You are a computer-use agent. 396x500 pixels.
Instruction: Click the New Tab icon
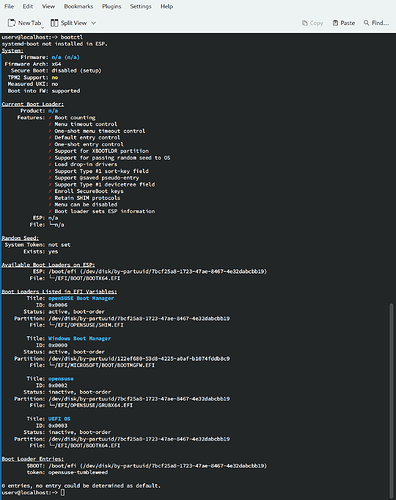point(12,23)
